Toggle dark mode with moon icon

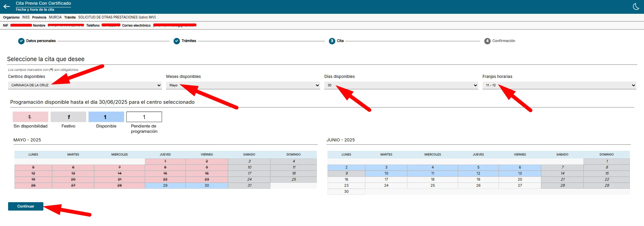coord(636,7)
